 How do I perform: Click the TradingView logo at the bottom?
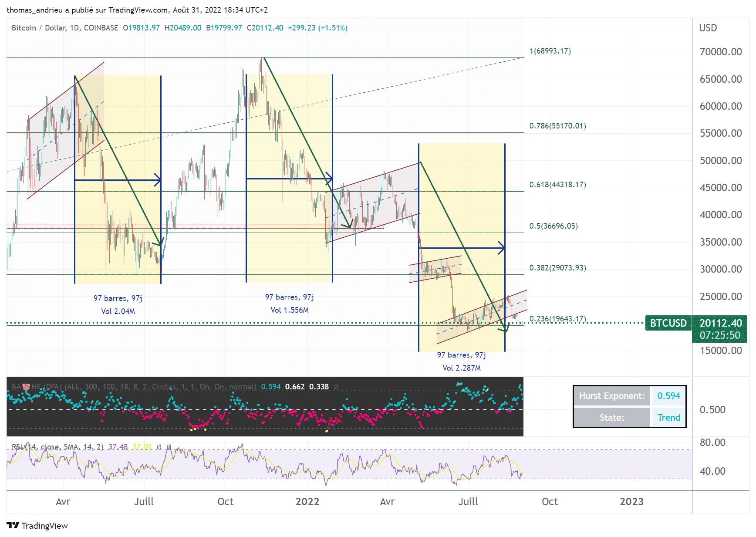37,526
